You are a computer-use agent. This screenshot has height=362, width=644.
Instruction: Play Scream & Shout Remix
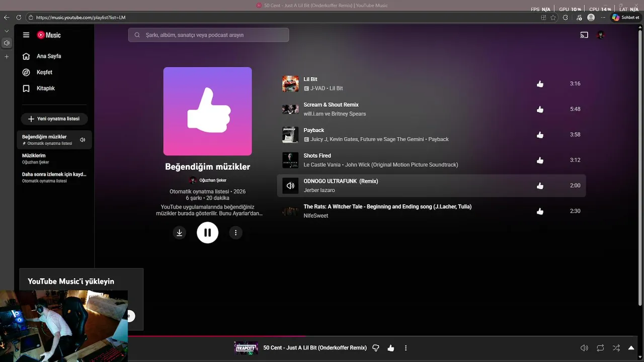(x=331, y=105)
